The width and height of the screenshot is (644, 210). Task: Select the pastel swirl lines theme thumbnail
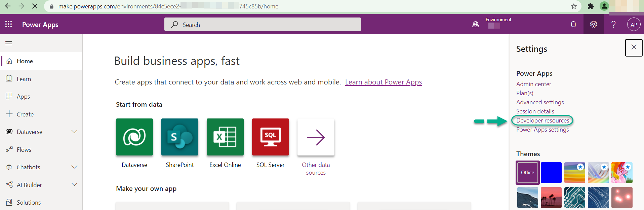point(598,173)
